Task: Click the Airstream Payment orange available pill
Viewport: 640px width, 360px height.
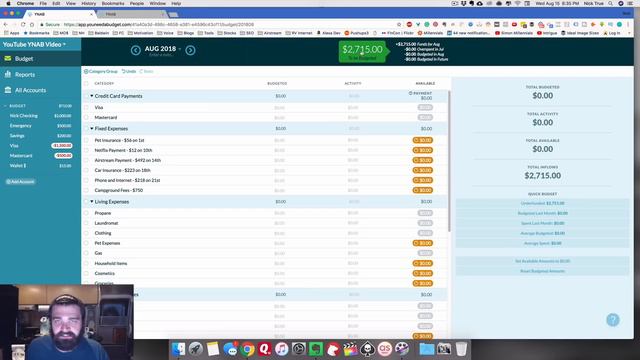Action: pyautogui.click(x=422, y=160)
